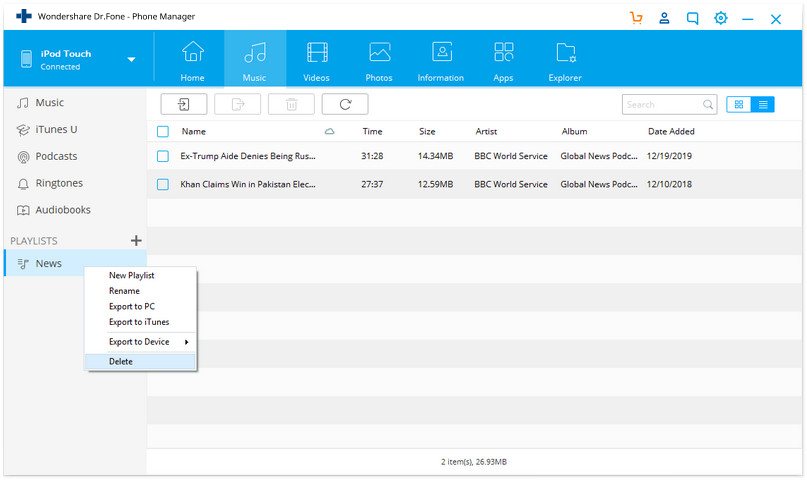Click the 31:28 time cell
The width and height of the screenshot is (807, 480).
coord(372,156)
